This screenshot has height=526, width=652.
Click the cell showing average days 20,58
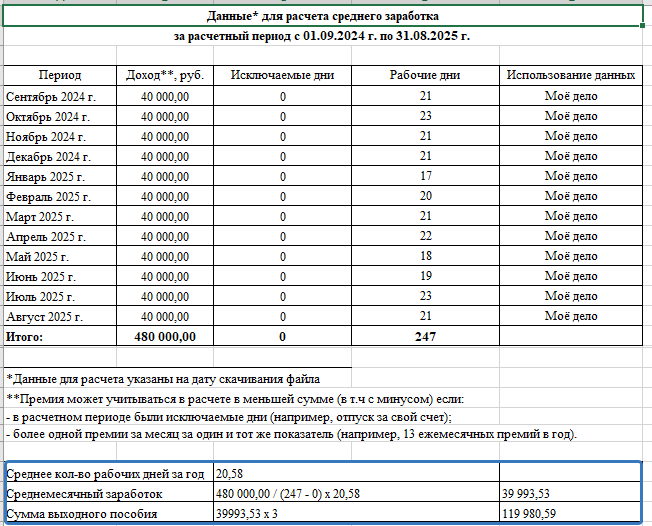coord(356,473)
